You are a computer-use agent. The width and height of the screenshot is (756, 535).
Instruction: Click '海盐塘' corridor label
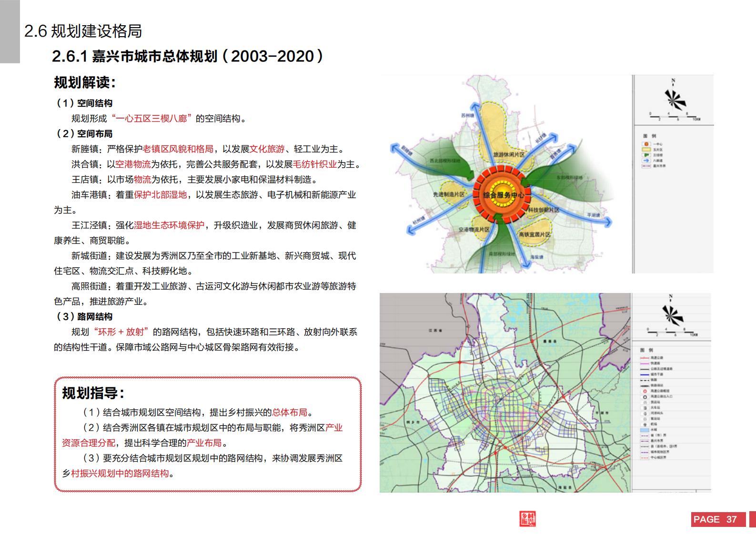point(537,257)
